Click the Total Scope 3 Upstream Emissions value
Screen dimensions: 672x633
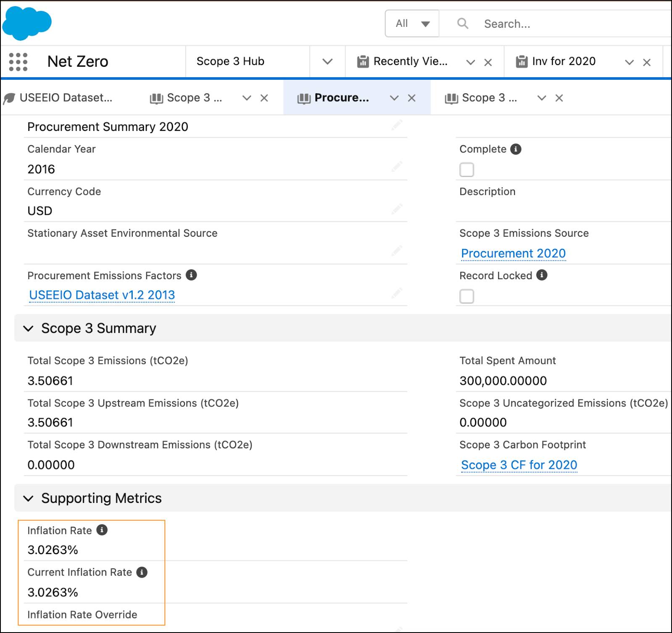50,422
